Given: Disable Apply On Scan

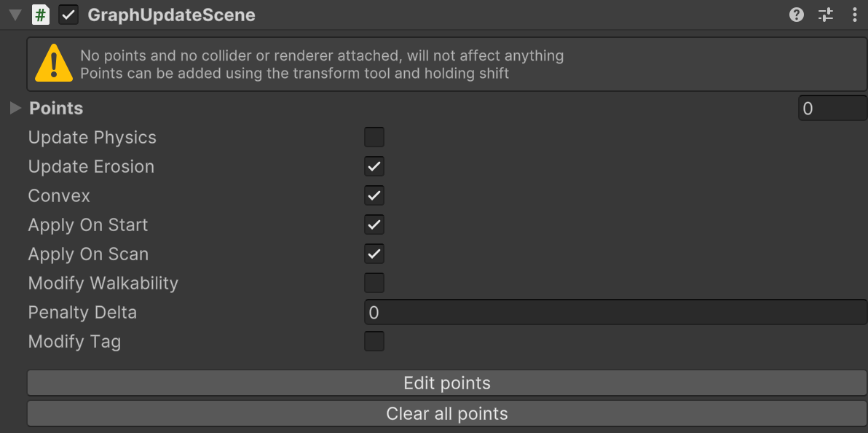Looking at the screenshot, I should click(374, 254).
